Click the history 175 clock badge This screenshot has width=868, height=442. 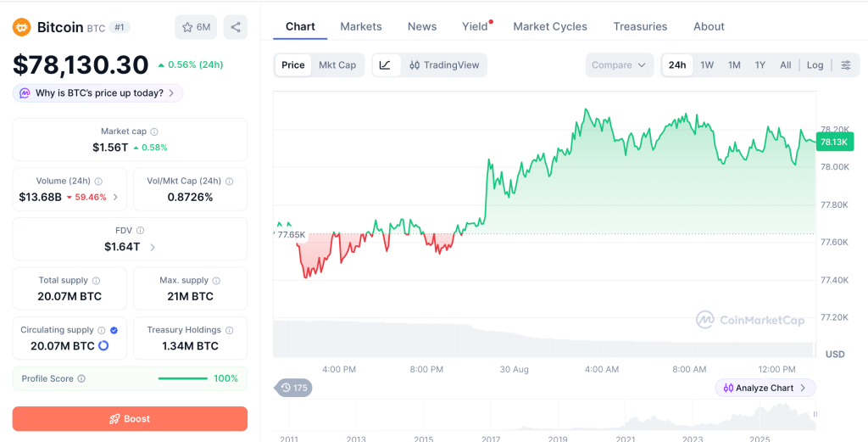pyautogui.click(x=293, y=388)
